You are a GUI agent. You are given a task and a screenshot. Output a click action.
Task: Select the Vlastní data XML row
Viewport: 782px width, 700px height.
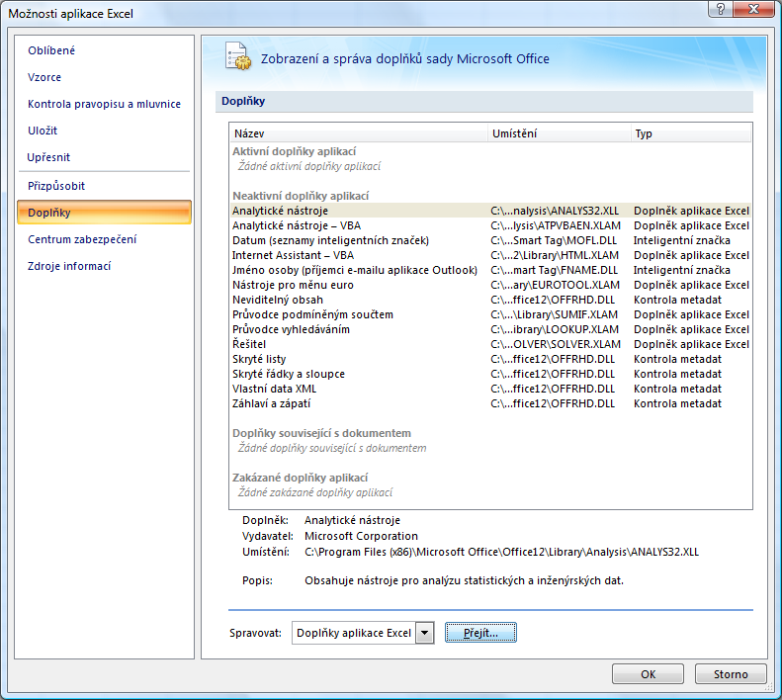point(490,389)
